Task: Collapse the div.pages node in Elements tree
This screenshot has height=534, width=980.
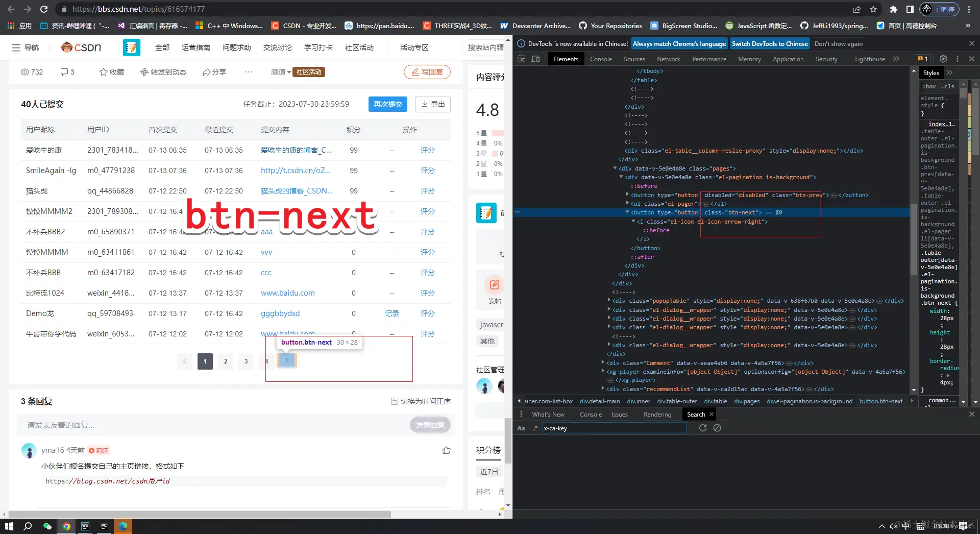Action: pos(615,168)
